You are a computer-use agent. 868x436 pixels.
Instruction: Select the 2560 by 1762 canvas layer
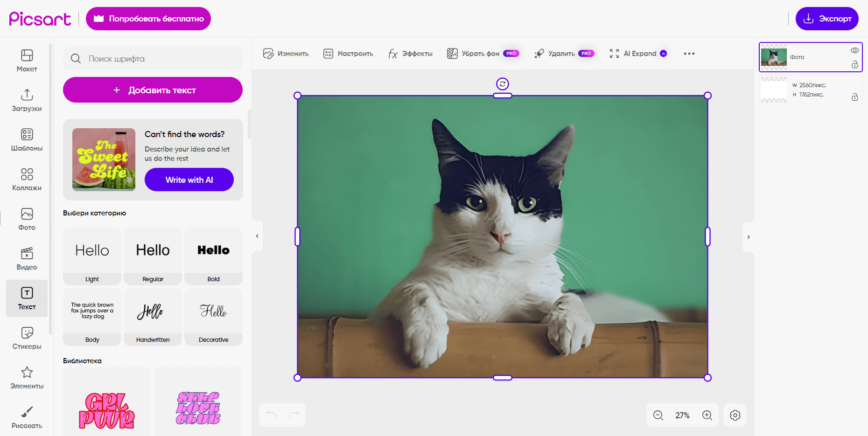tap(811, 90)
